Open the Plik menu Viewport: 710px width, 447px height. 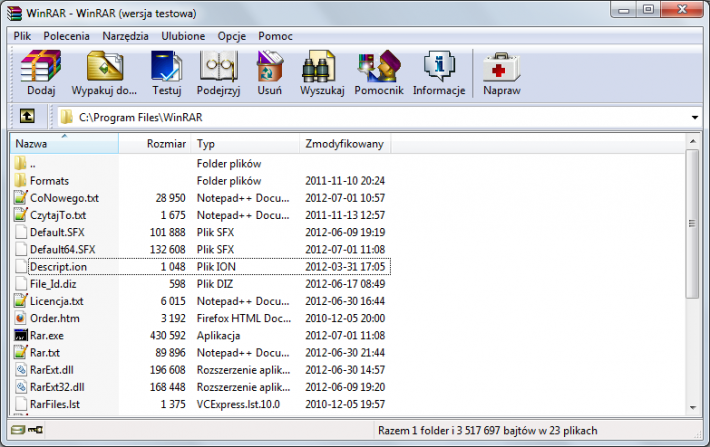22,36
